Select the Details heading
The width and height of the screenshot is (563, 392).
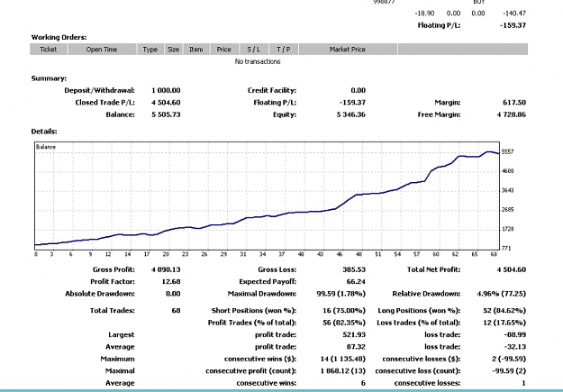pos(44,132)
